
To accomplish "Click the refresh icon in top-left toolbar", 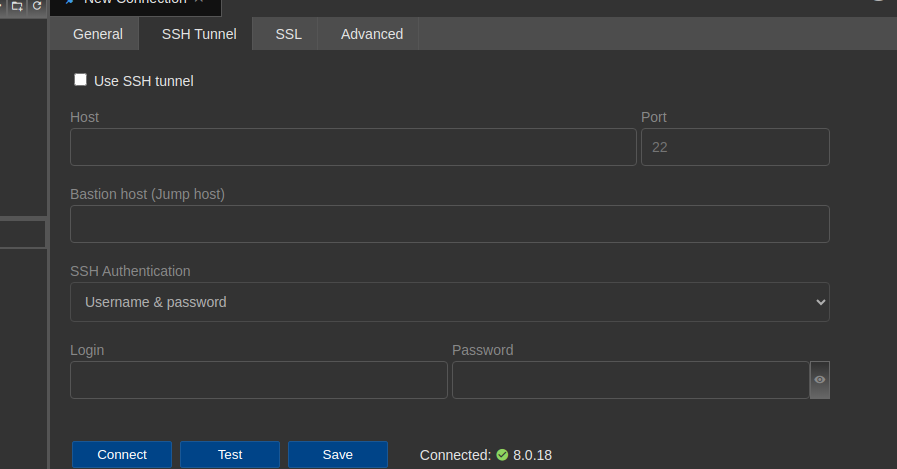I will [37, 5].
